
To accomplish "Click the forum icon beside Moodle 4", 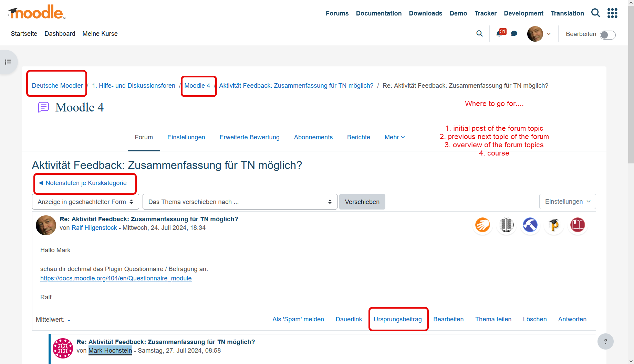I will tap(43, 107).
